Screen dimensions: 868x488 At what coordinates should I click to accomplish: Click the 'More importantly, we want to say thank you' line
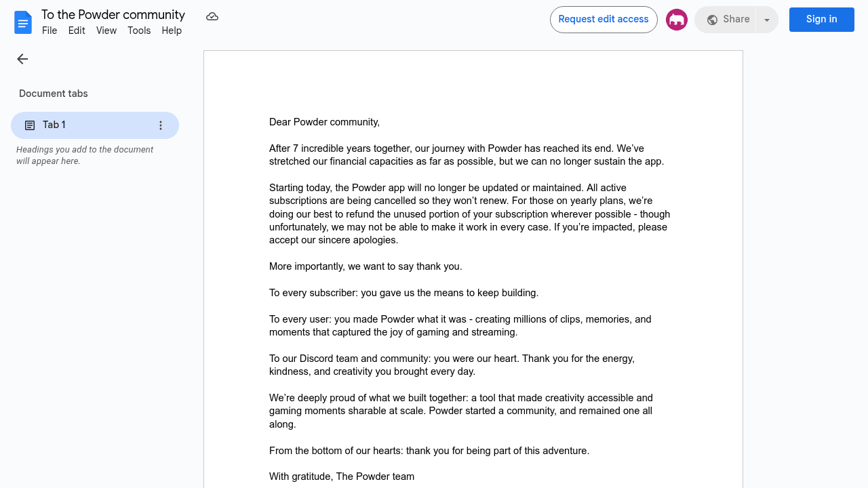point(366,266)
